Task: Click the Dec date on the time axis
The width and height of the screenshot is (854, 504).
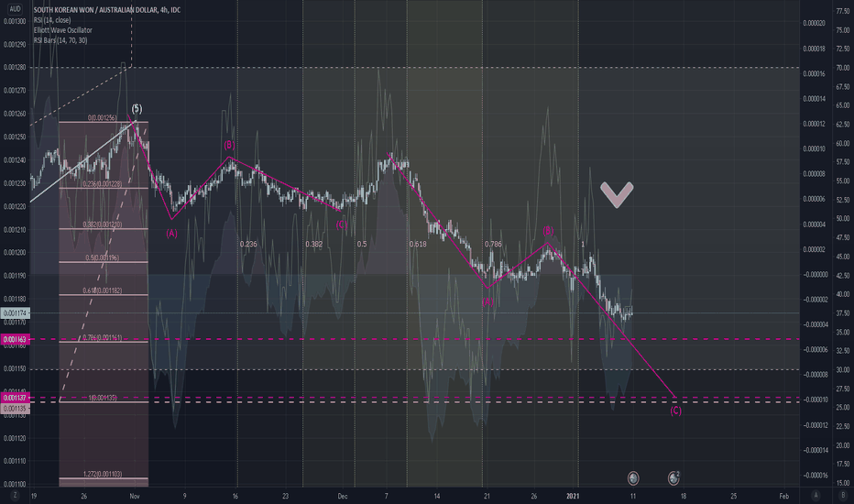Action: coord(342,496)
